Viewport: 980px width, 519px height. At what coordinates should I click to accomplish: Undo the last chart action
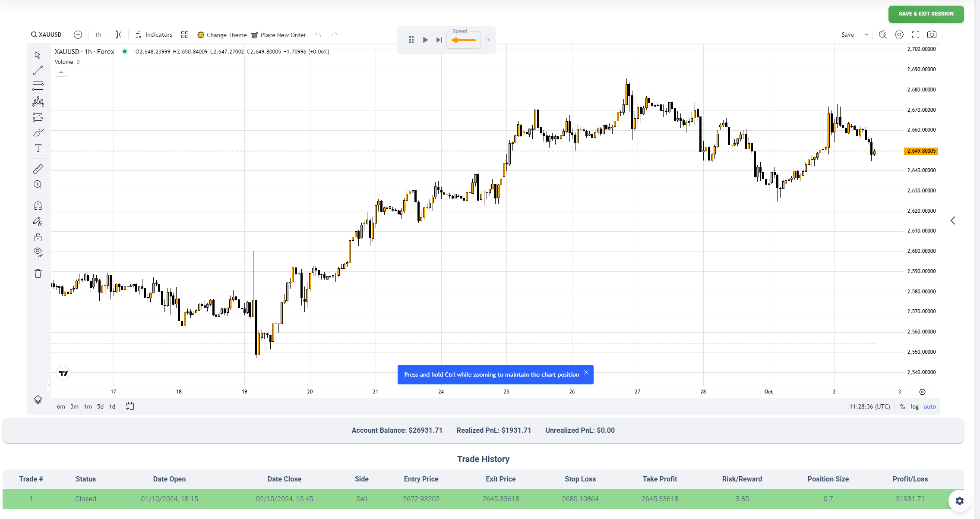(318, 35)
